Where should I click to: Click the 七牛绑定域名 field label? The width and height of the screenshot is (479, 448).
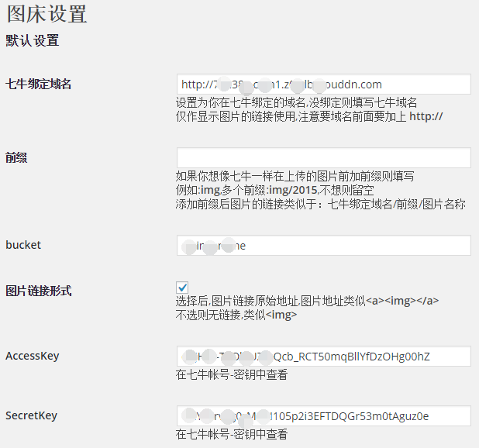(39, 84)
